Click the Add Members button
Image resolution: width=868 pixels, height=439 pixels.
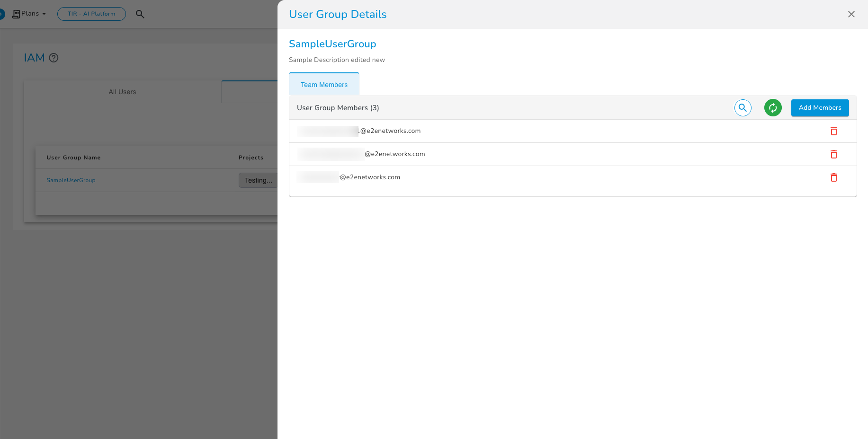820,108
